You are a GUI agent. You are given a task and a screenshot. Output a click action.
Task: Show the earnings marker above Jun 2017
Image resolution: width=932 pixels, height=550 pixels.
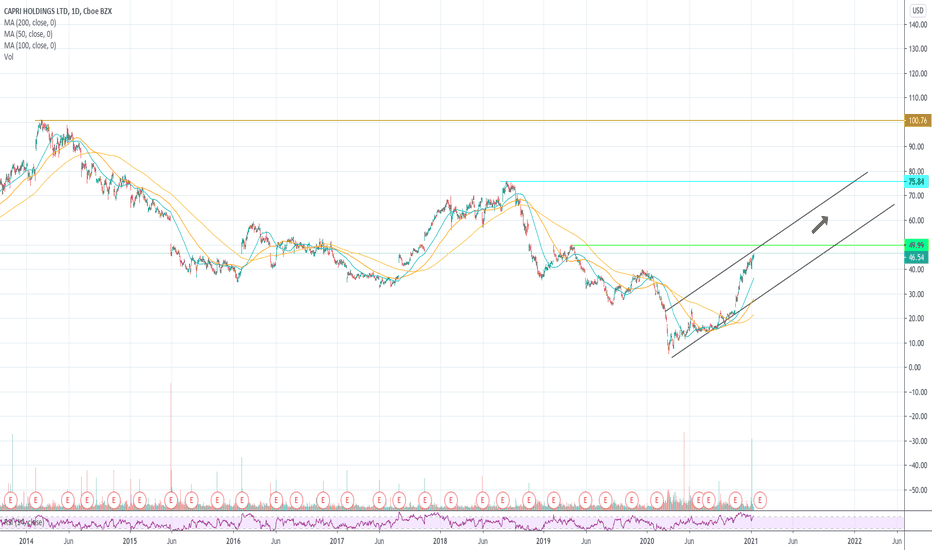click(379, 500)
